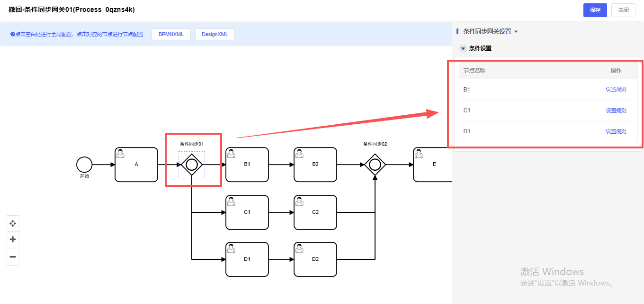This screenshot has width=644, height=304.
Task: Click 设置规则 for node C1
Action: (x=616, y=111)
